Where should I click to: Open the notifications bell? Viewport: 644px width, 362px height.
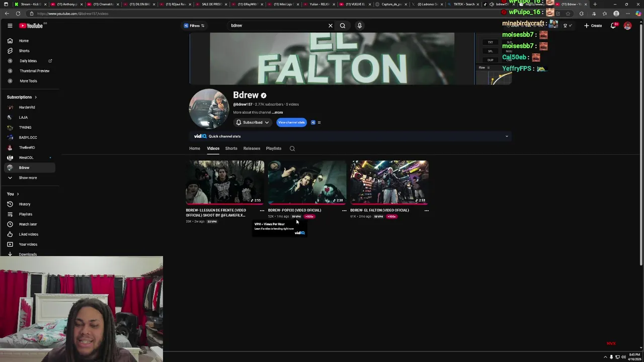click(x=613, y=26)
